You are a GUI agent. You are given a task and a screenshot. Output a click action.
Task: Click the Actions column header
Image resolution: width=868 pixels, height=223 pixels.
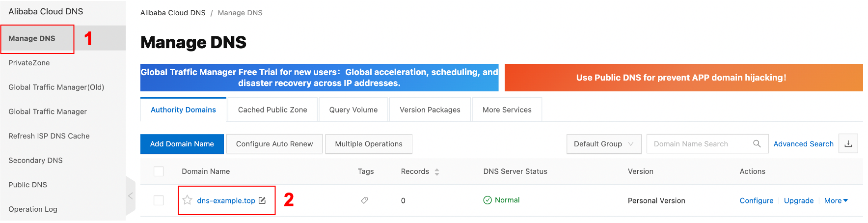[752, 171]
